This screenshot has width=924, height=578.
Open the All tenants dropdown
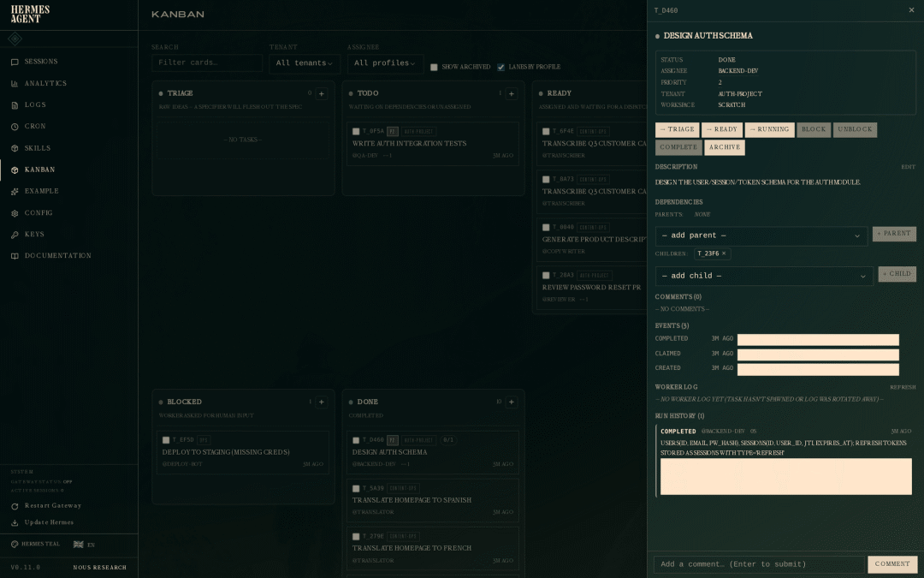(x=304, y=63)
